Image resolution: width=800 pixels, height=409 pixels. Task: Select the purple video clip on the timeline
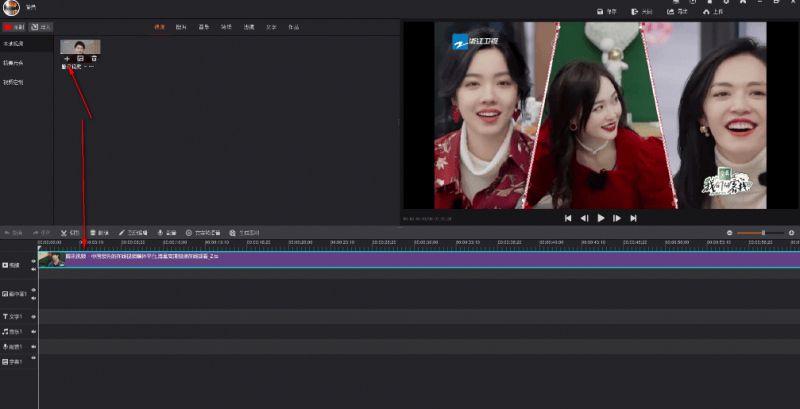click(x=400, y=258)
